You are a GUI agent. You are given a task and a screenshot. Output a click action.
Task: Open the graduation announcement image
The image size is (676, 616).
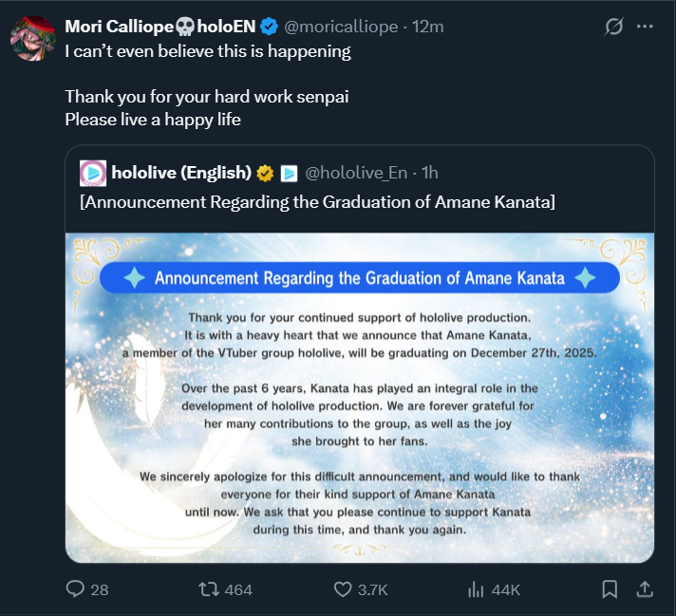point(359,397)
